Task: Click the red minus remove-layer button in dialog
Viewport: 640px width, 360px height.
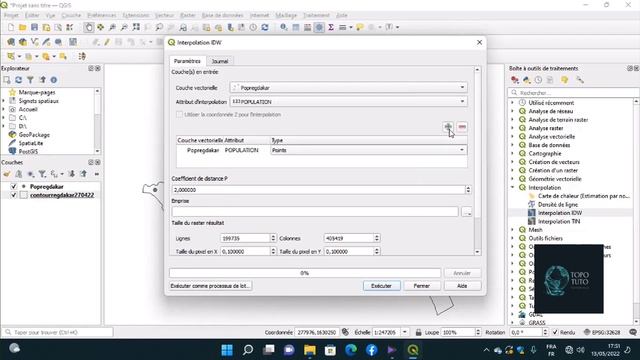Action: [x=462, y=127]
